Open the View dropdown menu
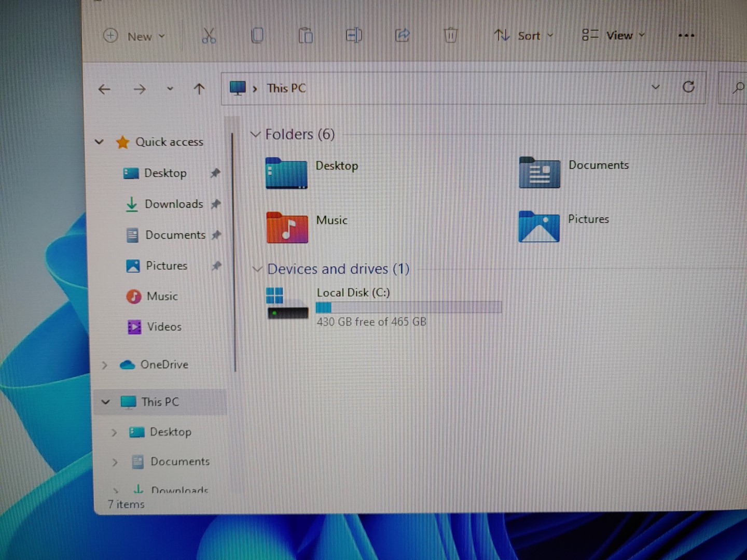 (x=613, y=35)
